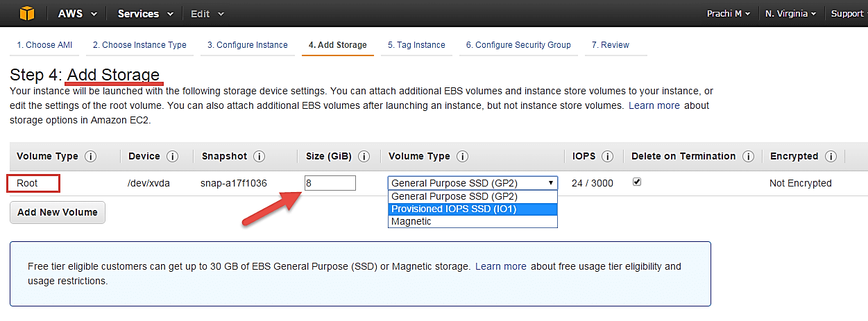Click the AWS orange cube logo
Image resolution: width=868 pixels, height=321 pixels.
26,13
